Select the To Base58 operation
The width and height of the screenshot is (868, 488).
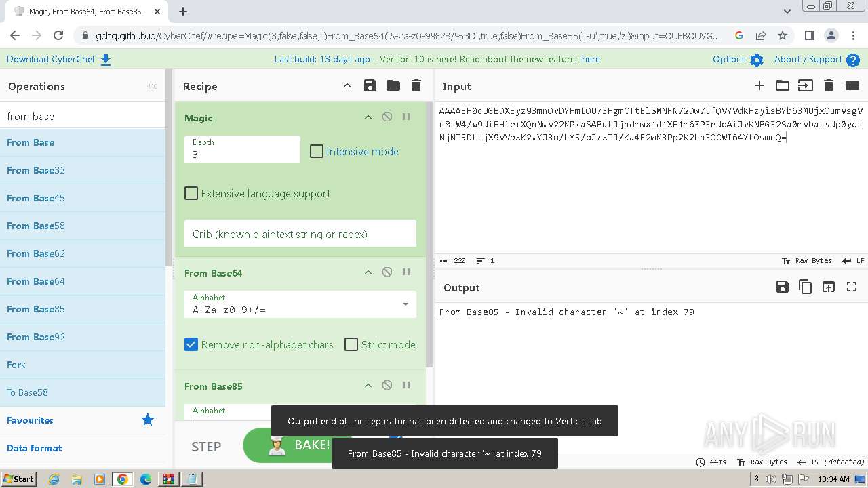click(x=83, y=392)
